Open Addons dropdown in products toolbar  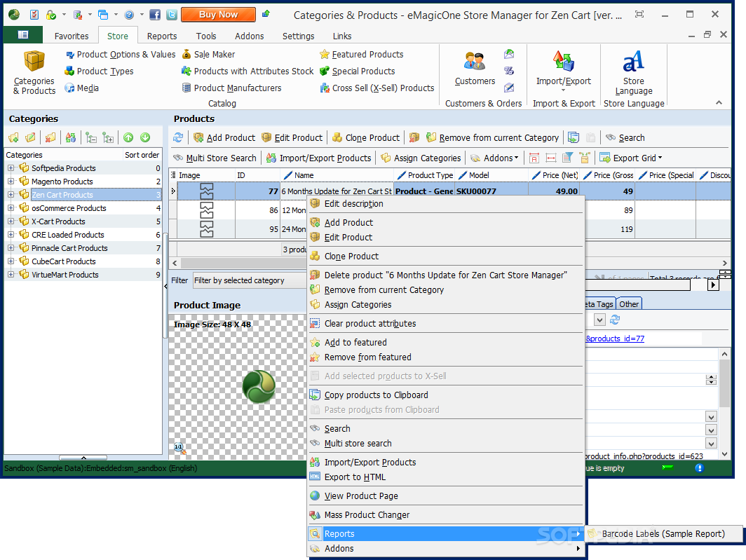(494, 158)
